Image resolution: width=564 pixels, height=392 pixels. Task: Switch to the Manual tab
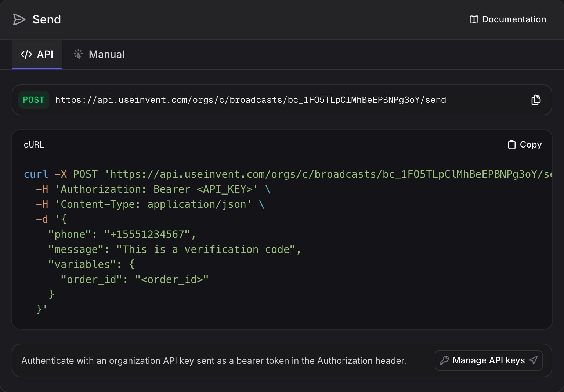[99, 54]
